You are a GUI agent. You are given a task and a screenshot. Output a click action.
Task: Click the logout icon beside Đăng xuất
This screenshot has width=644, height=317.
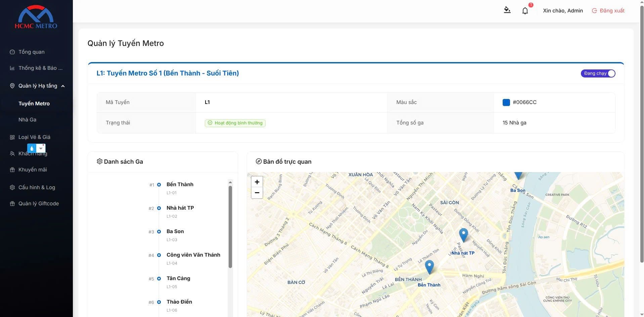594,11
